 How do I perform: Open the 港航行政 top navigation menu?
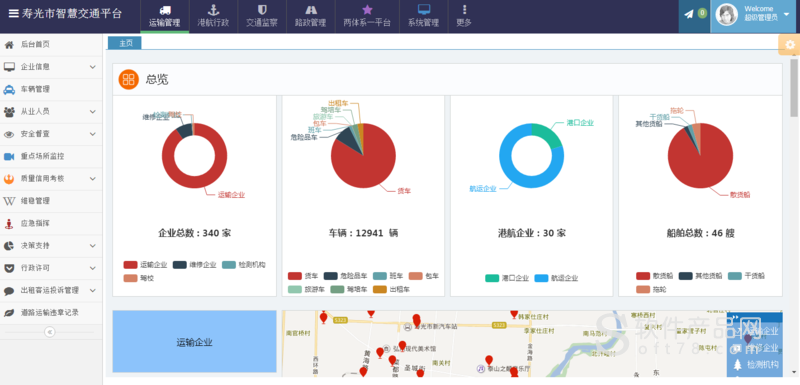[213, 16]
